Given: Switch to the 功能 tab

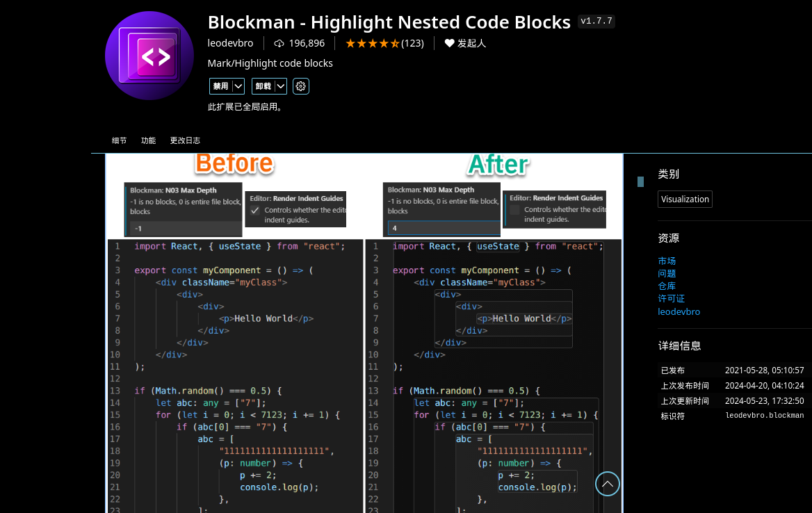Looking at the screenshot, I should [x=148, y=140].
